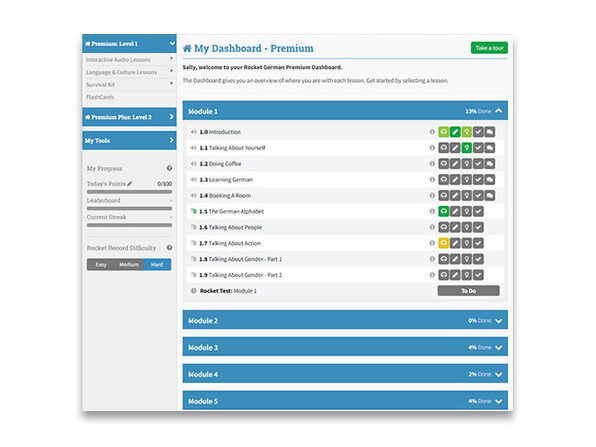Click the lightbulb icon for 1.3 Learning German
596x447 pixels.
point(467,179)
